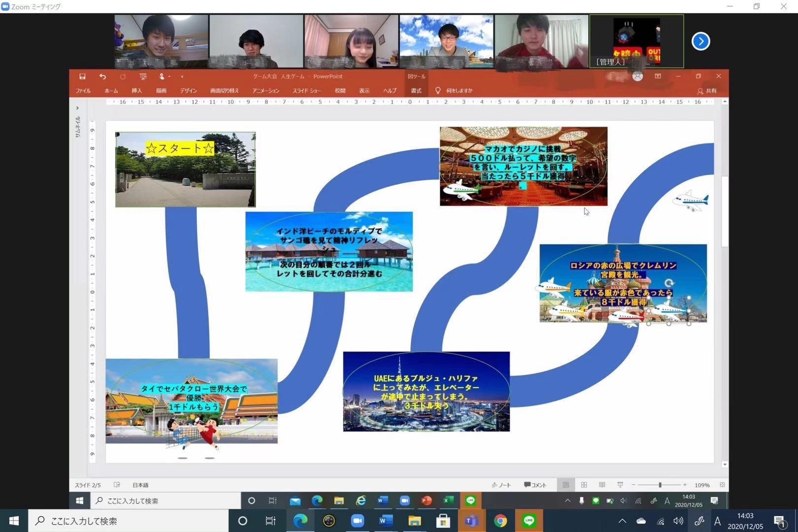
Task: Click the slide sorter view icon
Action: pyautogui.click(x=584, y=485)
